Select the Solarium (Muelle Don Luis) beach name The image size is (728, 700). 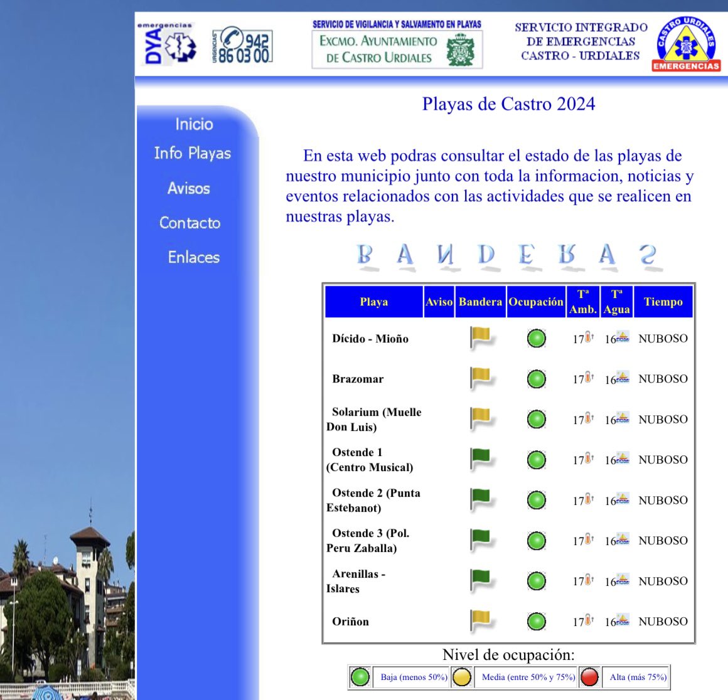pos(374,420)
